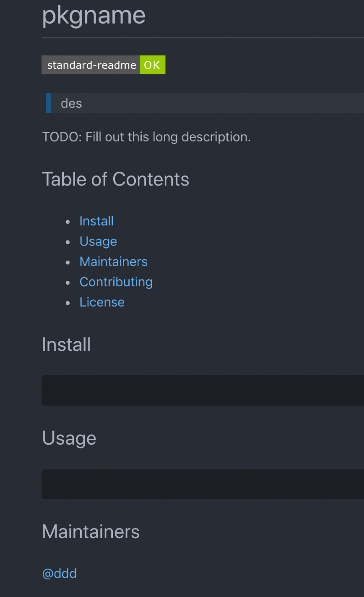
Task: Click the standard-readme badge label
Action: pos(91,65)
